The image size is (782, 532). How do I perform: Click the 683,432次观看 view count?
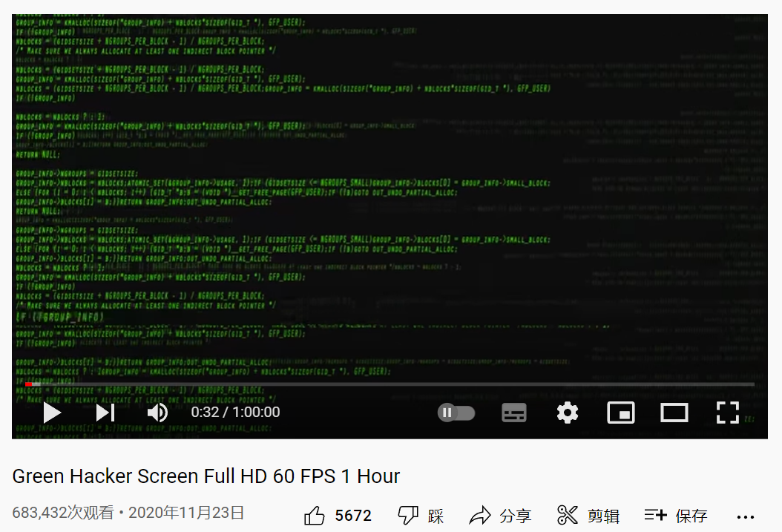coord(63,513)
